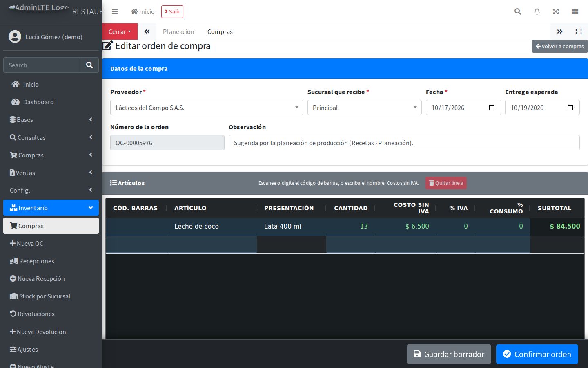This screenshot has height=368, width=588.
Task: Go to Dashboard in the sidebar
Action: (x=51, y=102)
